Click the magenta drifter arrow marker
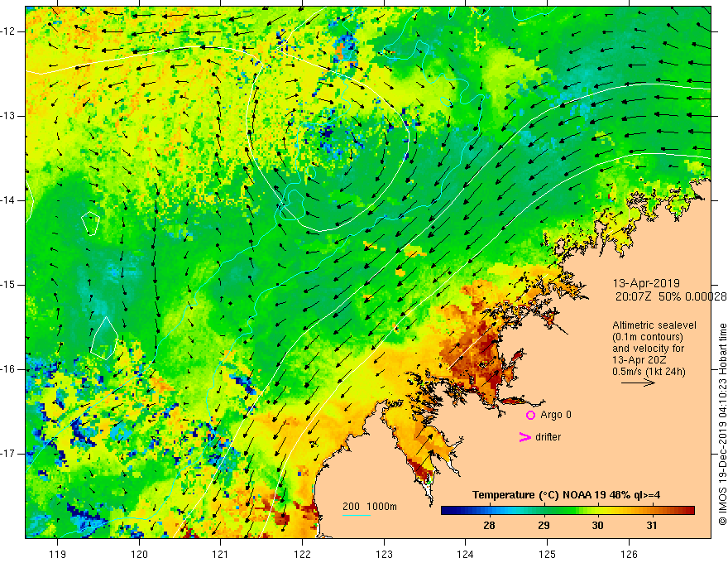The image size is (728, 563). point(525,437)
